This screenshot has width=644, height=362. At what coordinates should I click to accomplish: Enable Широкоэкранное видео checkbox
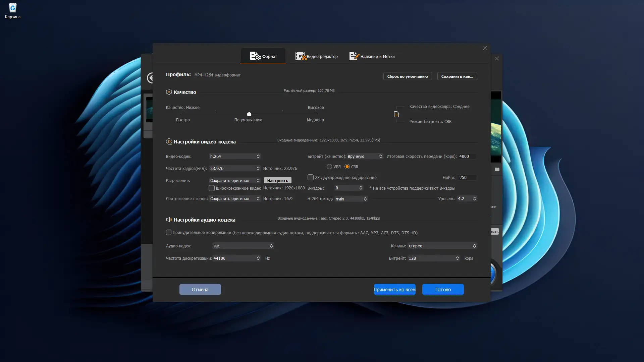(x=212, y=188)
